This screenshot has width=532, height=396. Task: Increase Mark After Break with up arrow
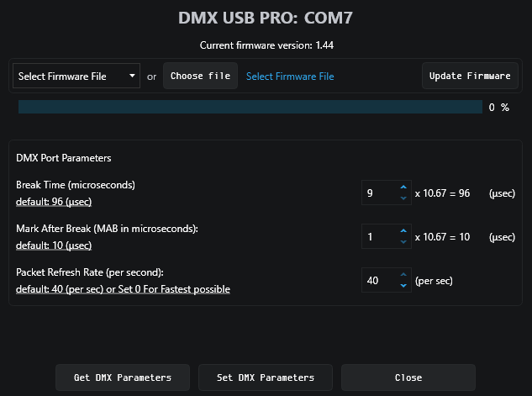(x=403, y=230)
